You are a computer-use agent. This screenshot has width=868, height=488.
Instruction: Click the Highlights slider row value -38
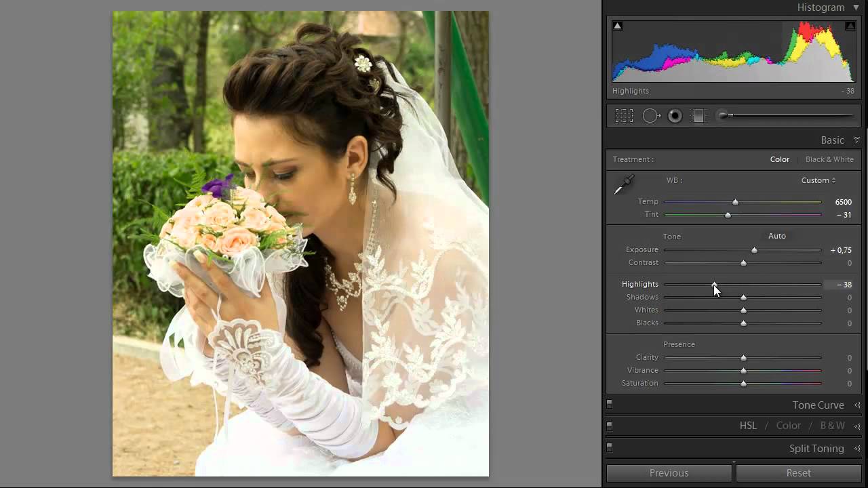[x=844, y=285]
